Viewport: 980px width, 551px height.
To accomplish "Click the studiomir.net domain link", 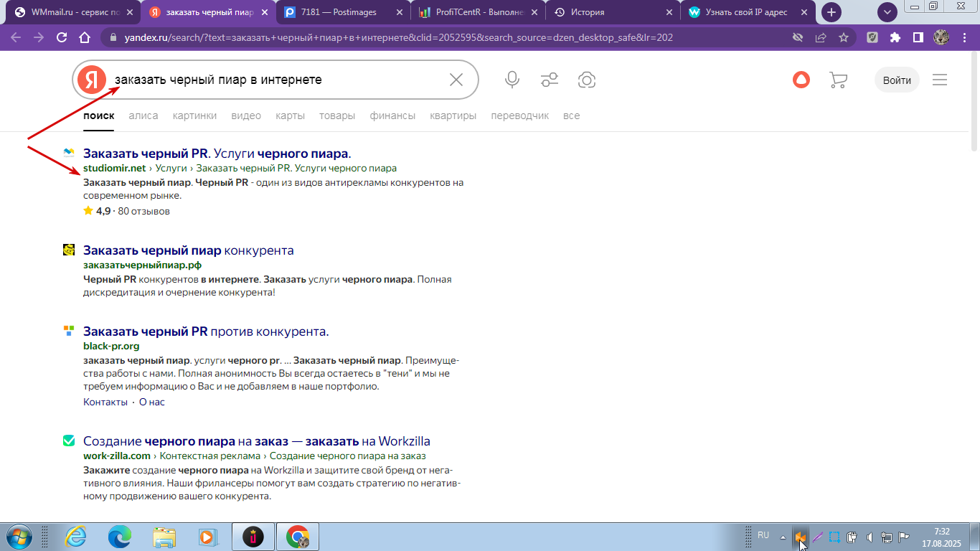I will pos(114,169).
